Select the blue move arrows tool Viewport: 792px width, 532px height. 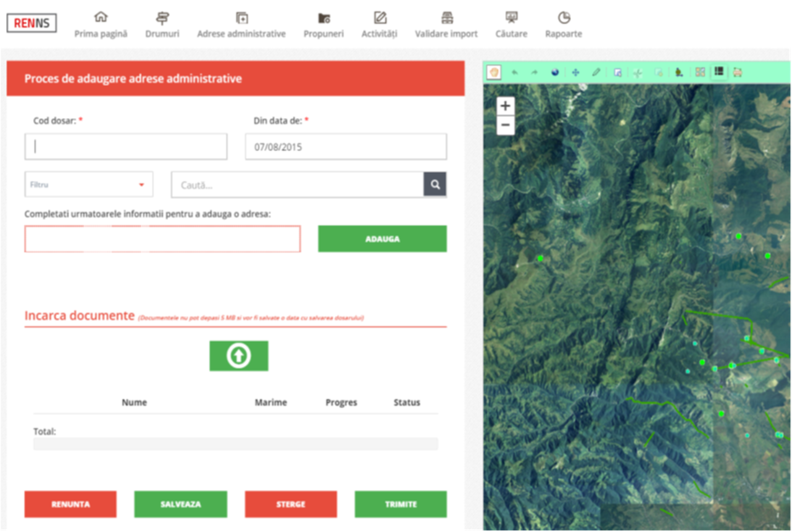click(x=575, y=72)
